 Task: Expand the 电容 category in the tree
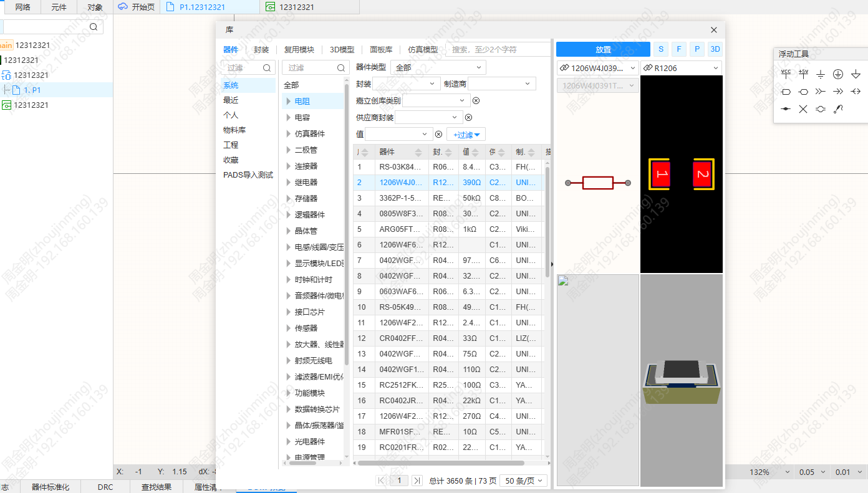(x=288, y=117)
